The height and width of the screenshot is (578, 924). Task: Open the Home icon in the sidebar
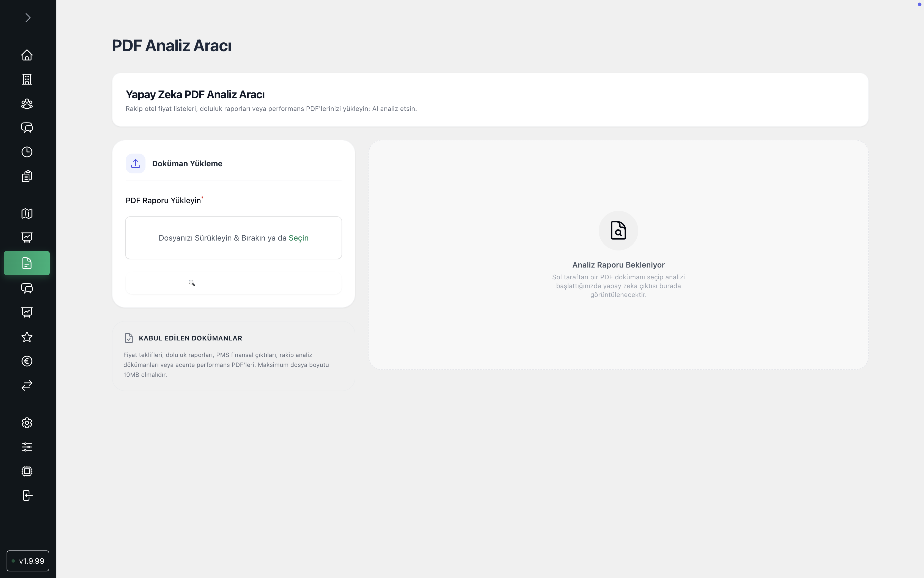(27, 55)
